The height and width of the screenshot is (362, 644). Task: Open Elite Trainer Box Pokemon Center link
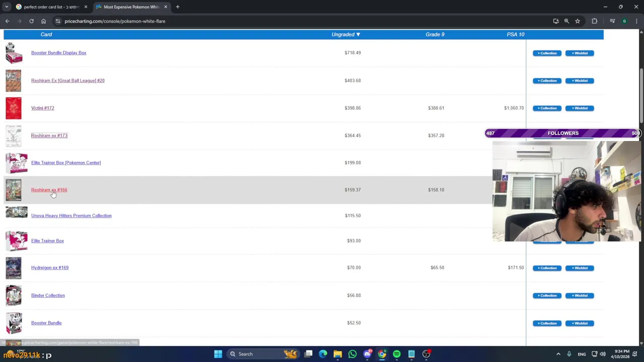tap(66, 162)
